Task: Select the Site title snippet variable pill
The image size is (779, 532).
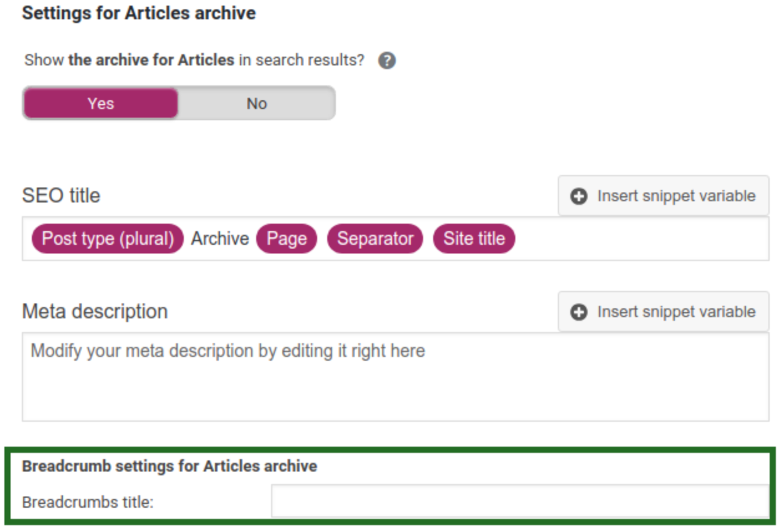Action: pos(474,238)
